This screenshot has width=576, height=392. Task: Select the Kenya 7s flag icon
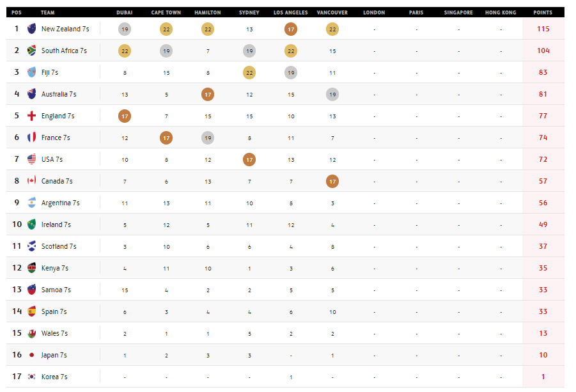32,268
